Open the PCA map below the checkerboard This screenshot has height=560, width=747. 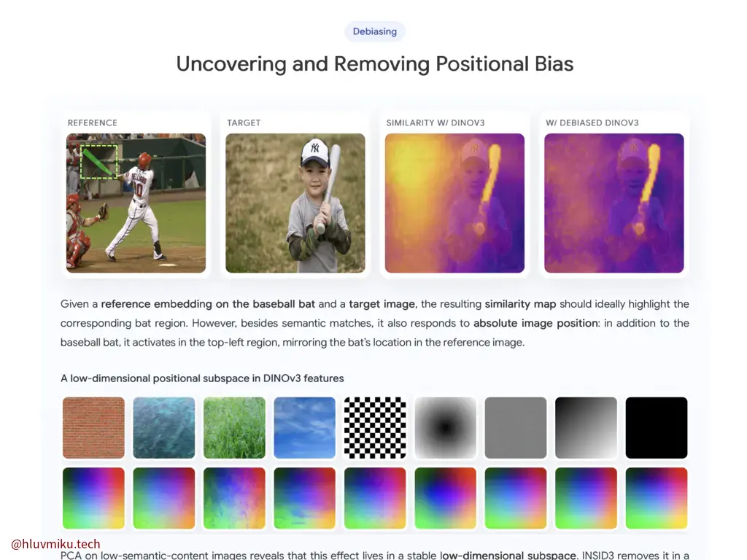[375, 498]
